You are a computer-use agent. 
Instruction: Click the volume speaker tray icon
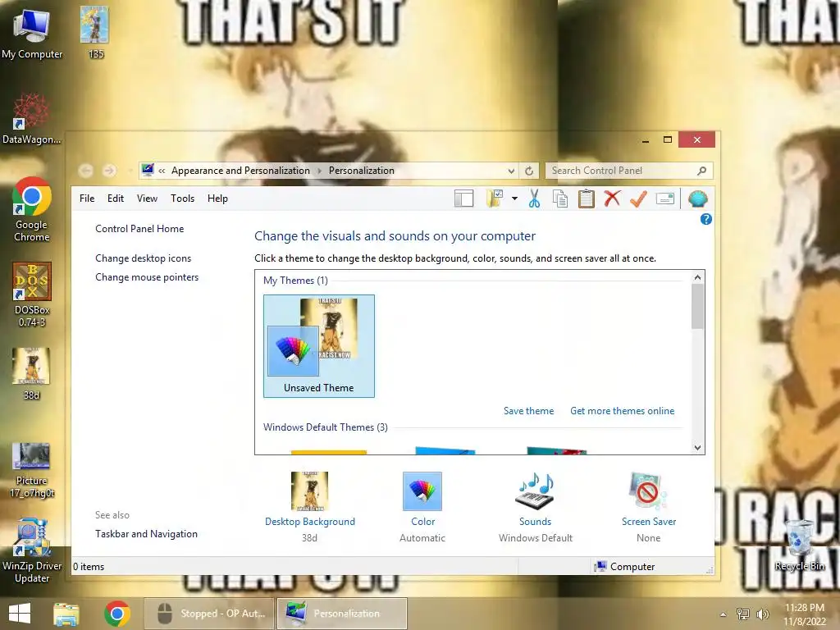(762, 614)
